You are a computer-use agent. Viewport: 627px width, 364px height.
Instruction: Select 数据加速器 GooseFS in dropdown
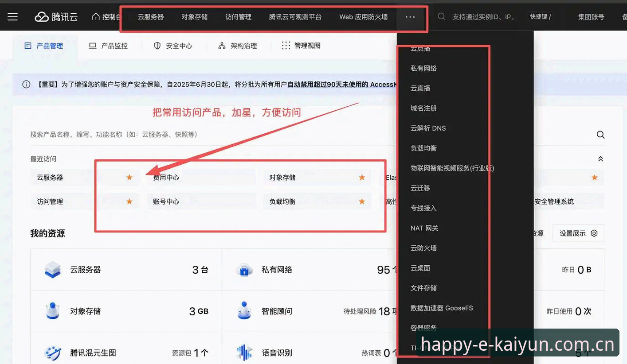pyautogui.click(x=442, y=308)
